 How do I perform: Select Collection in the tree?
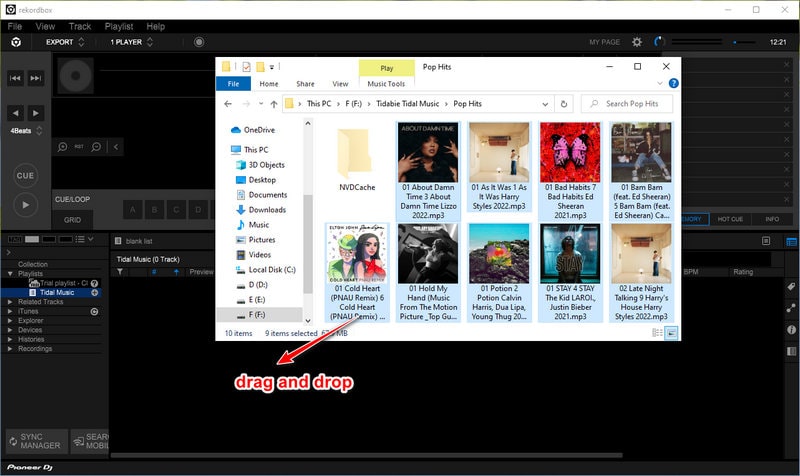click(33, 264)
